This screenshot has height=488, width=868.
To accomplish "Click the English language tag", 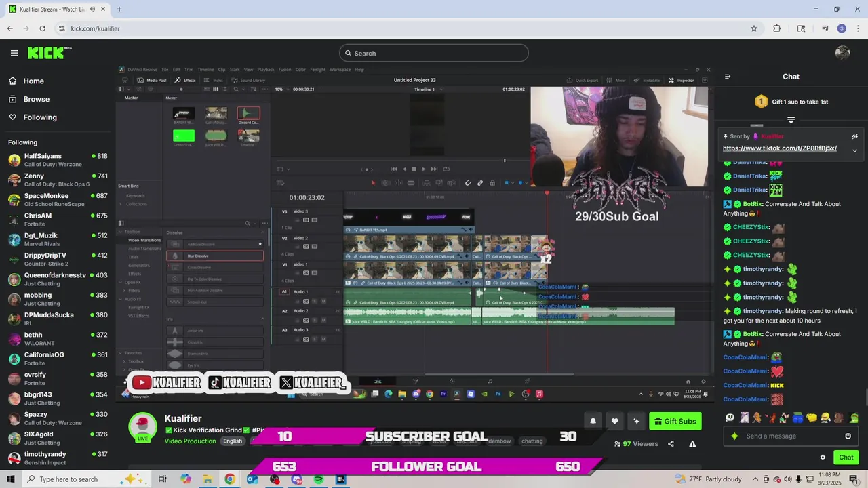I will [x=233, y=441].
